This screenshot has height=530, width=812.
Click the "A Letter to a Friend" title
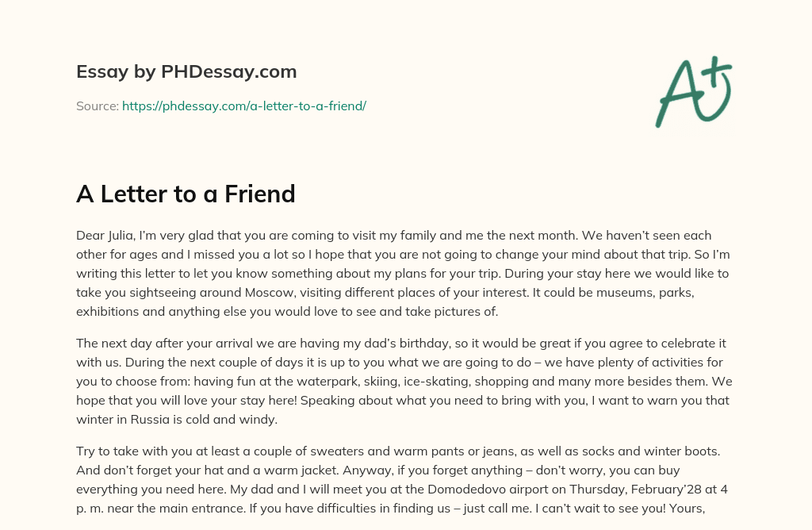(186, 193)
